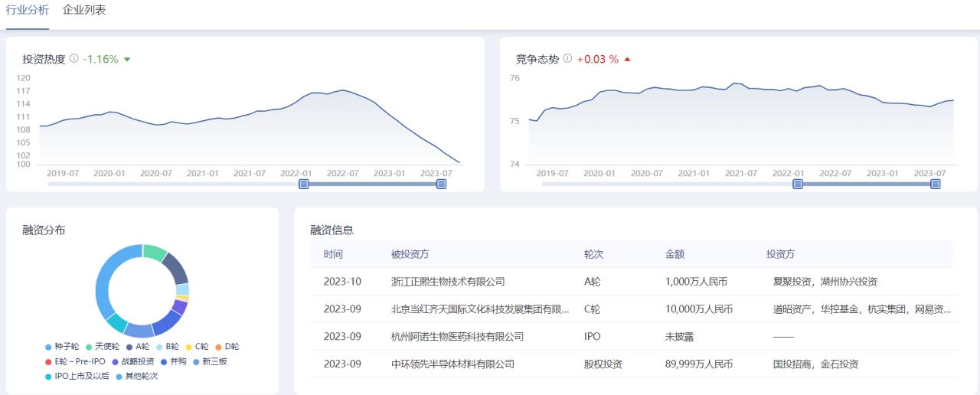The height and width of the screenshot is (395, 980).
Task: Open 浙江正熙生物技术有限公司 company link
Action: tap(448, 282)
